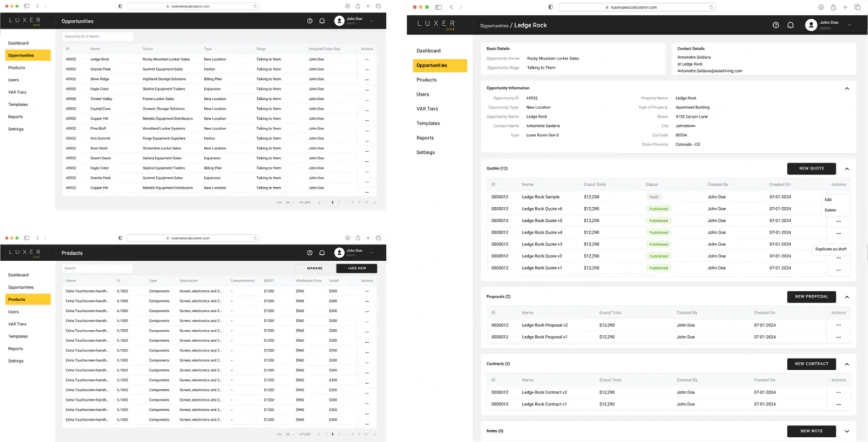Open help icon in Ledge Rock window
Screen dimensions: 868x442
pyautogui.click(x=776, y=25)
